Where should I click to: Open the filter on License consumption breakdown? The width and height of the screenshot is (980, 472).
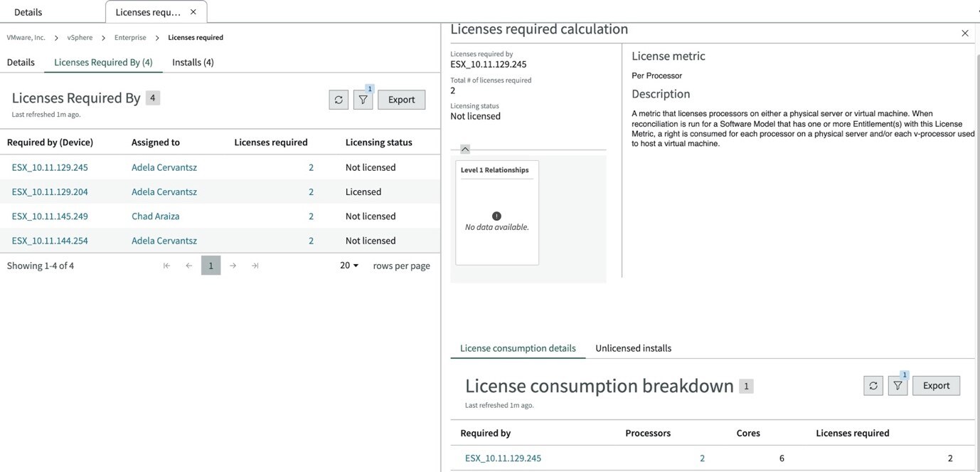pos(897,384)
